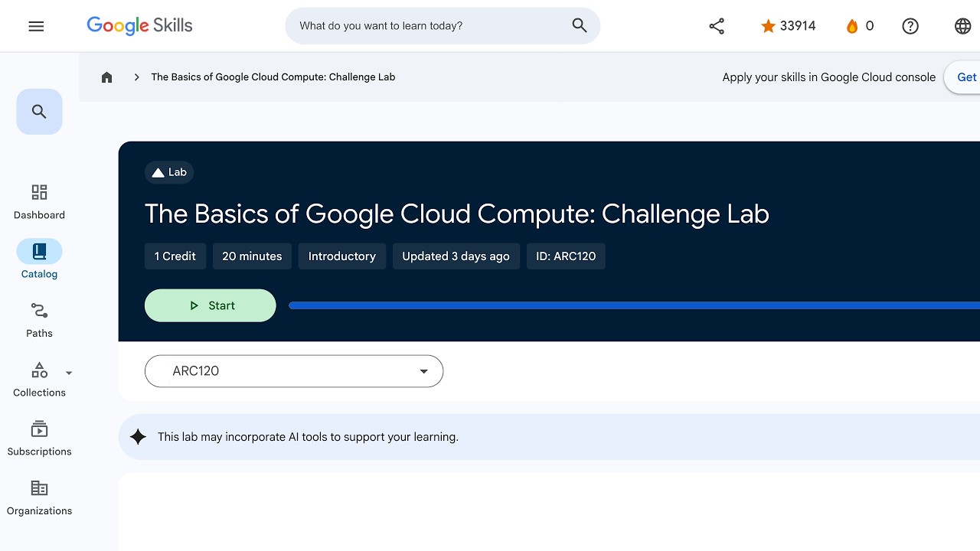Open Subscriptions from the sidebar
This screenshot has width=980, height=551.
coord(39,439)
